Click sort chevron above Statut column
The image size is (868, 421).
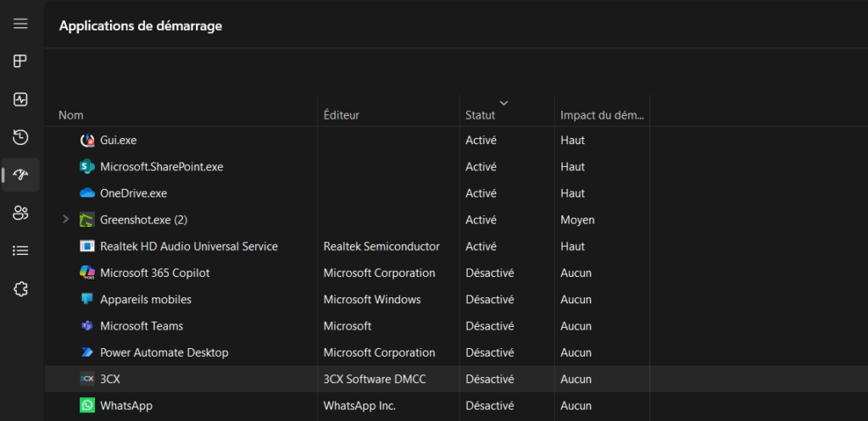click(504, 102)
